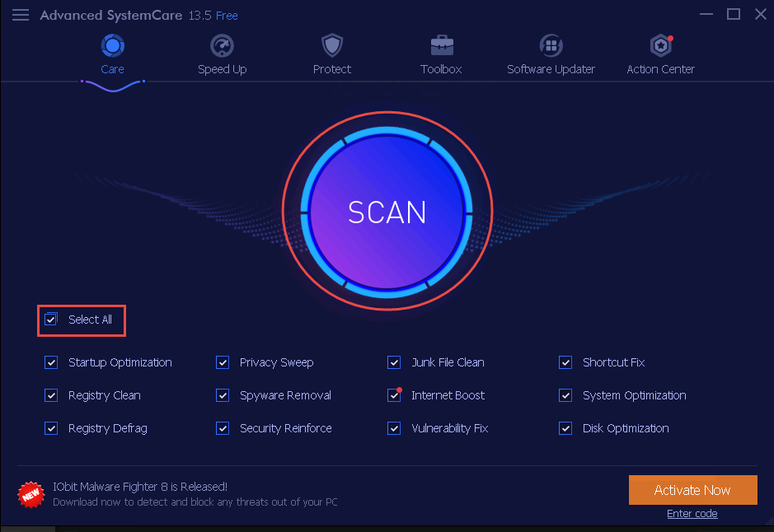Viewport: 774px width, 532px height.
Task: Click the blue Free edition label
Action: coord(227,16)
